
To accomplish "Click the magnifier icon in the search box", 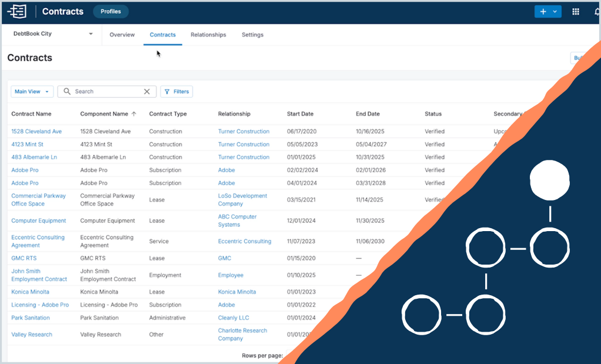I will pyautogui.click(x=67, y=92).
